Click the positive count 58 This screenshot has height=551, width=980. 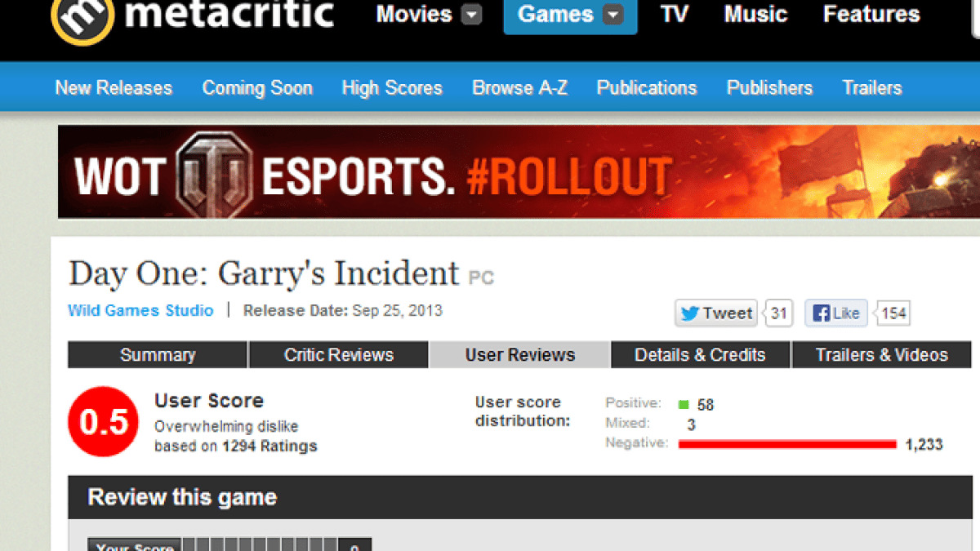tap(706, 405)
